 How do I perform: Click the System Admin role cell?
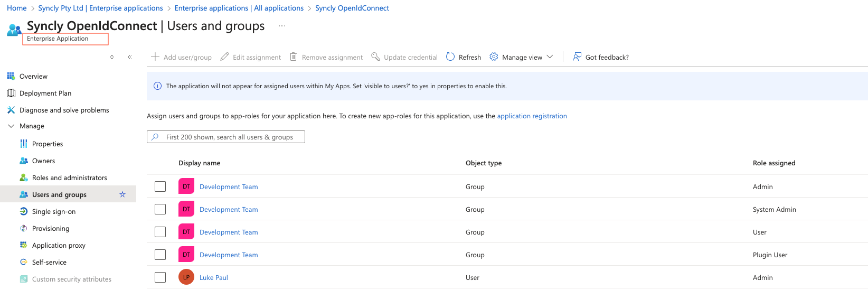tap(775, 209)
